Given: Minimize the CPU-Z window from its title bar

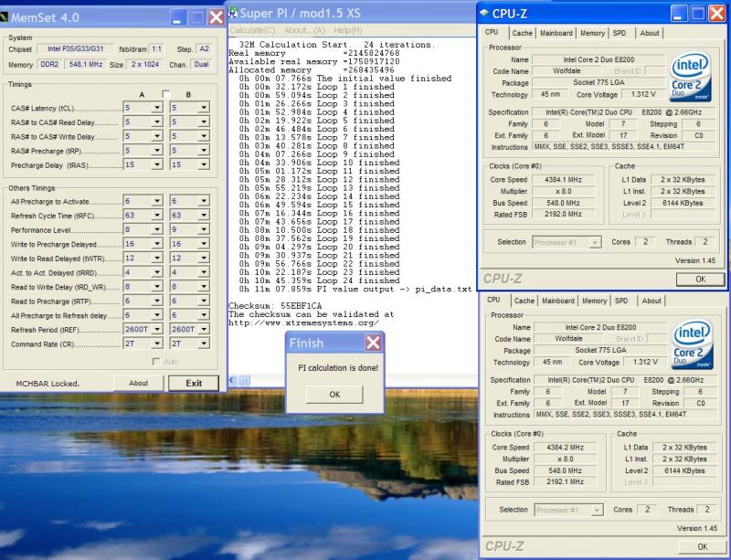Looking at the screenshot, I should pos(679,14).
